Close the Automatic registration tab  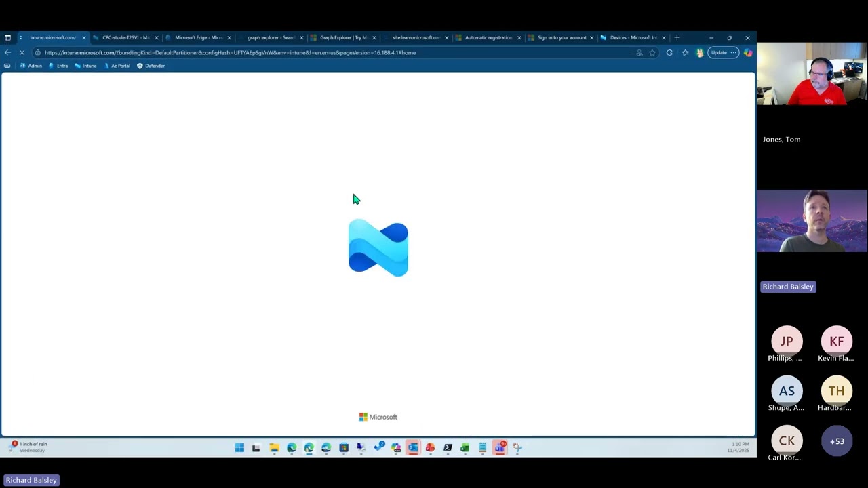click(x=519, y=38)
